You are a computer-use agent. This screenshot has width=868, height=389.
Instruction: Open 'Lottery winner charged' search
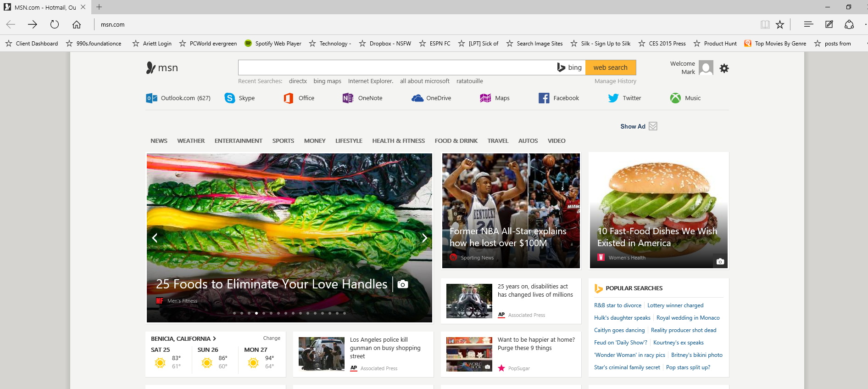click(675, 305)
